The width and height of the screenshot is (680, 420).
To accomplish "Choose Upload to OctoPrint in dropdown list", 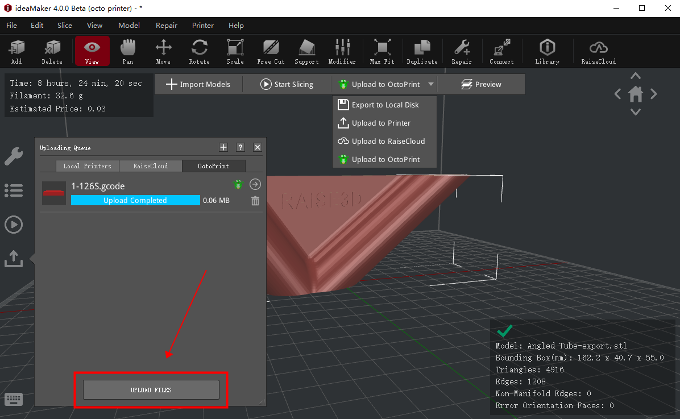I will (385, 159).
